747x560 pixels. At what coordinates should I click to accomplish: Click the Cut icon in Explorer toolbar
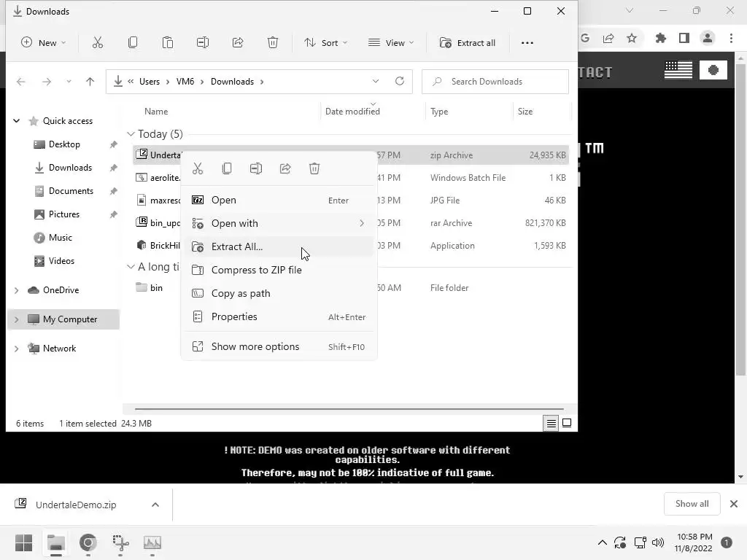point(98,43)
